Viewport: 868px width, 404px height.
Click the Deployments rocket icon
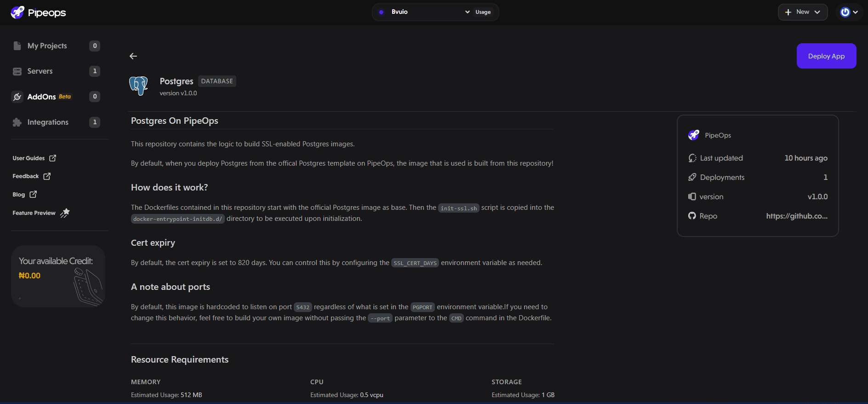(x=692, y=177)
